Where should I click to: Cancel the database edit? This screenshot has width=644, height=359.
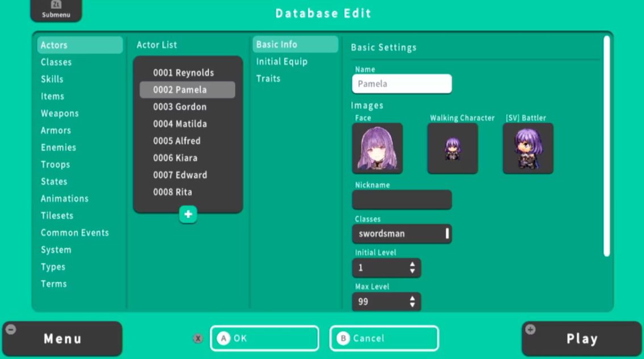[x=384, y=338]
